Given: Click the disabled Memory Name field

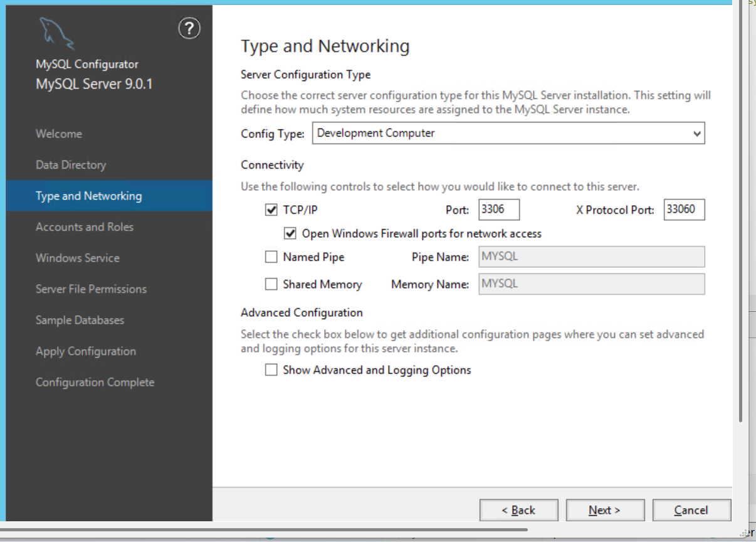Looking at the screenshot, I should tap(592, 284).
